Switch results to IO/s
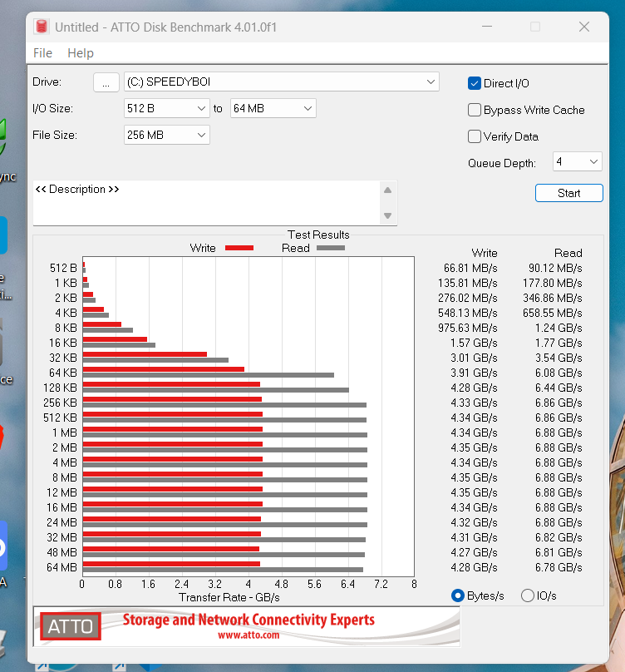 pos(527,595)
